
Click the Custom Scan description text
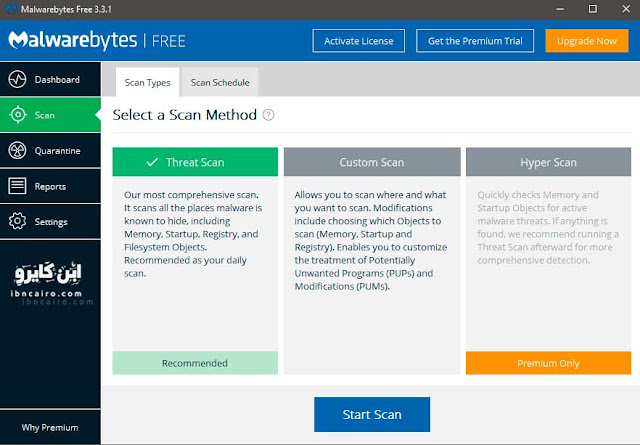coord(371,240)
